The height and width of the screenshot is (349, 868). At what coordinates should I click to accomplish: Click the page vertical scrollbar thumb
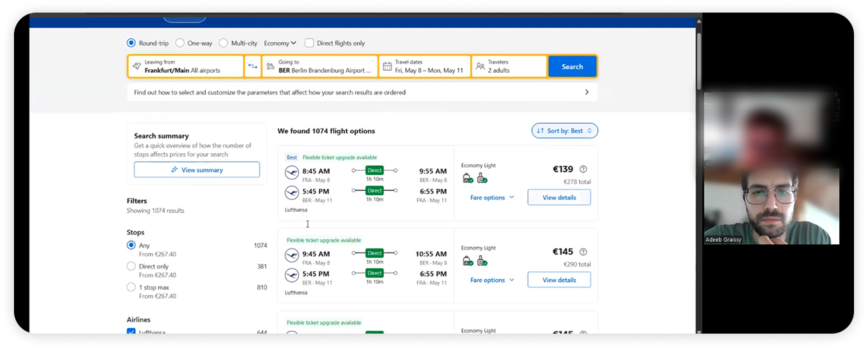click(x=699, y=62)
